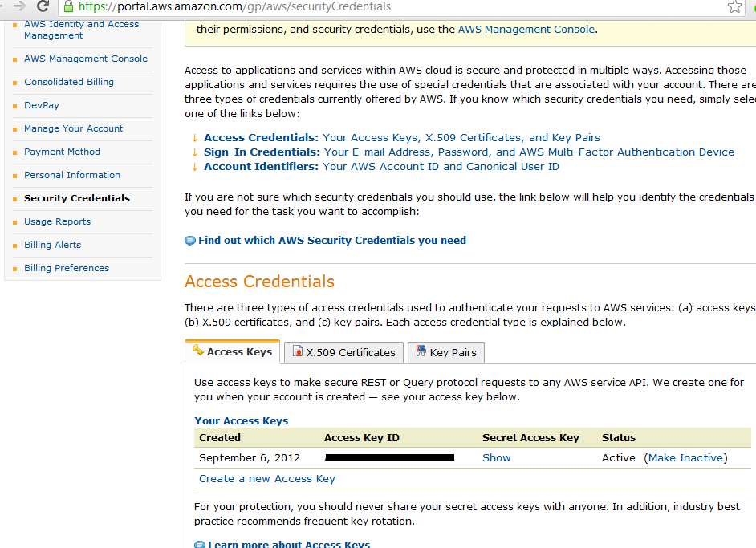This screenshot has height=548, width=756.
Task: Open the AWS Management Console link in notice
Action: (x=526, y=29)
